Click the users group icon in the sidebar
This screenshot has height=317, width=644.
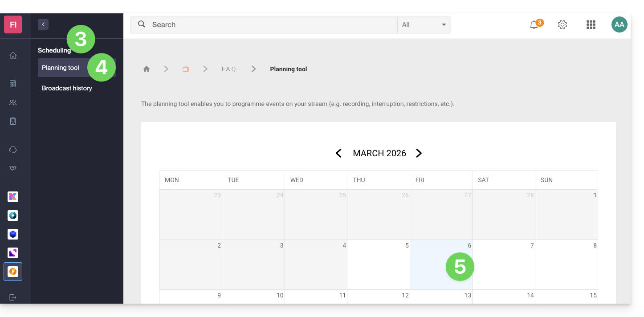13,102
